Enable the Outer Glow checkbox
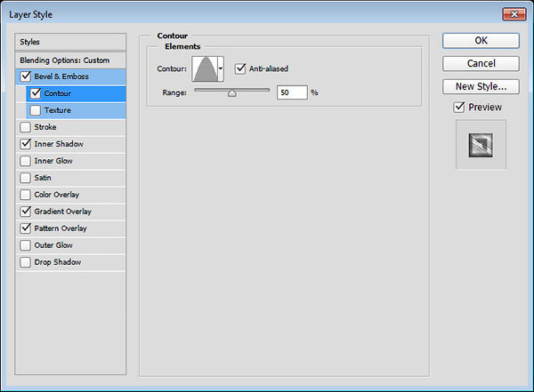534x392 pixels. click(26, 245)
